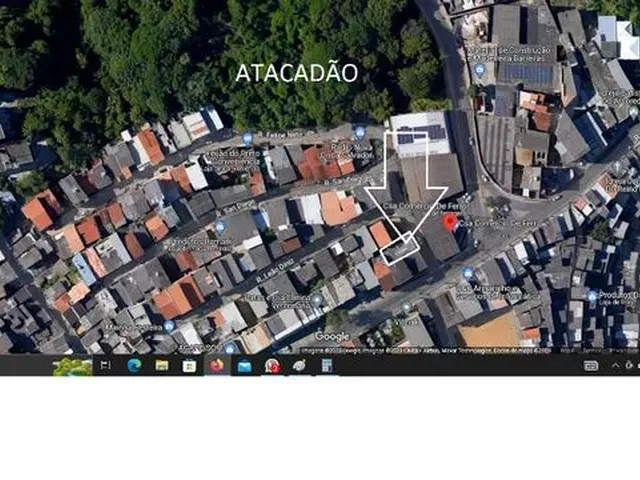Open the Mail app in taskbar
The height and width of the screenshot is (480, 640).
click(x=244, y=366)
